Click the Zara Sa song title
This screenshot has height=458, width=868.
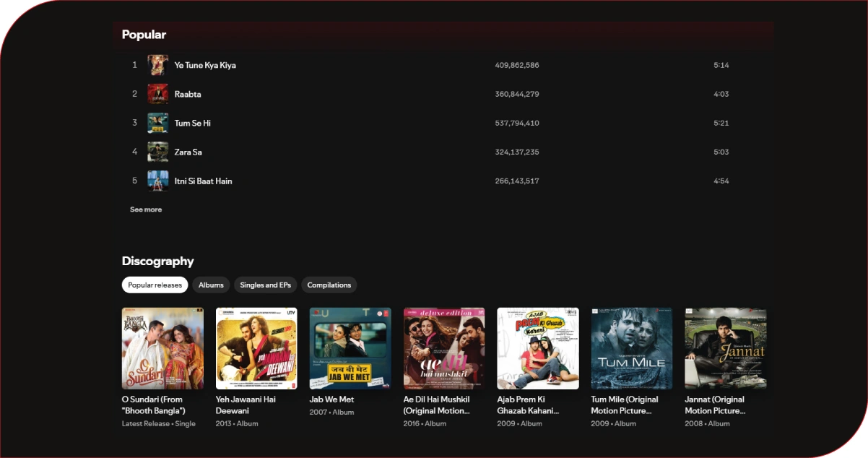pyautogui.click(x=188, y=152)
